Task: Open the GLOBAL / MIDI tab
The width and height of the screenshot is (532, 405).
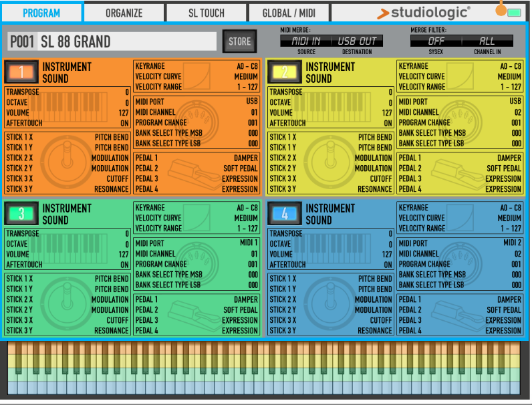Action: 288,13
